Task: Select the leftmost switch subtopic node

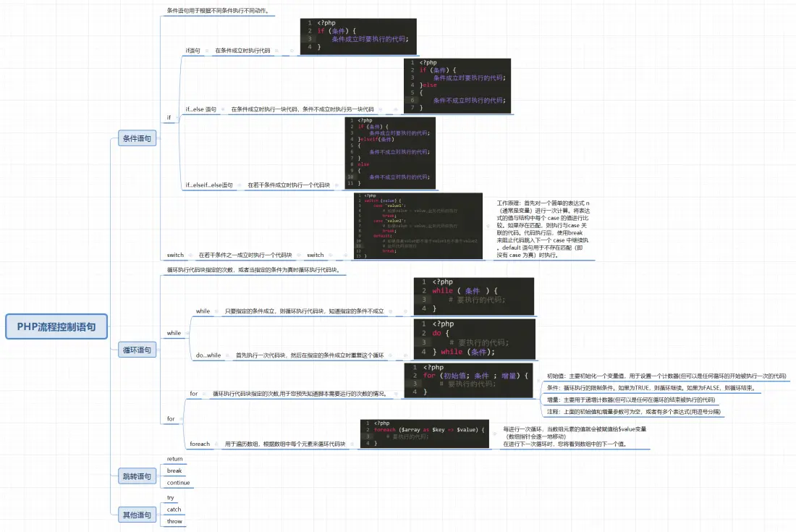Action: tap(175, 255)
